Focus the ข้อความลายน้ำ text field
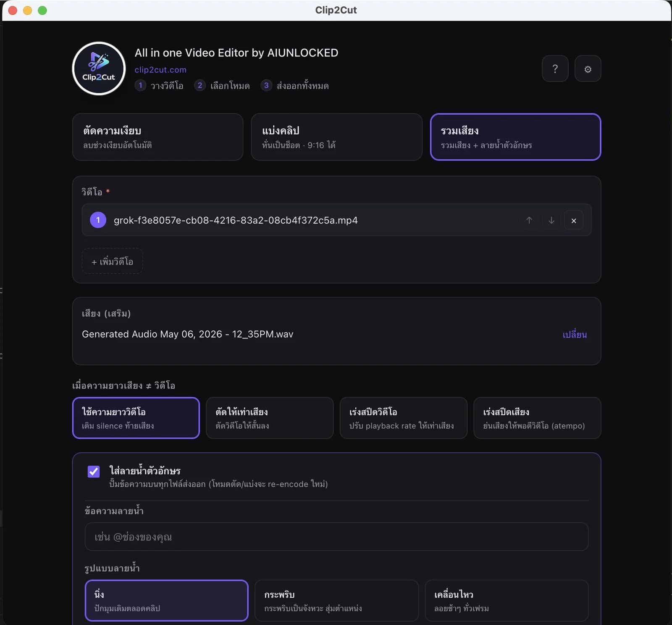Viewport: 672px width, 625px height. pos(336,537)
